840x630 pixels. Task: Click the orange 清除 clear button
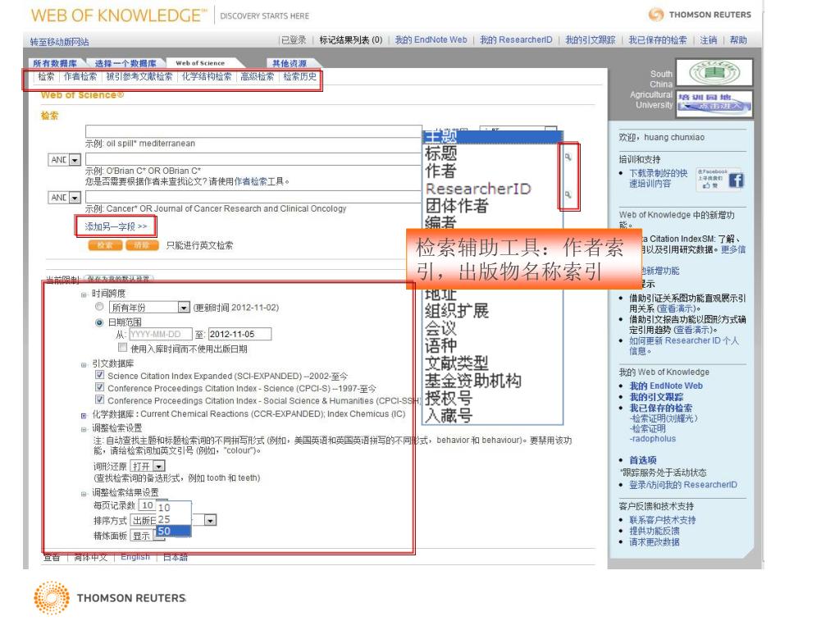141,245
